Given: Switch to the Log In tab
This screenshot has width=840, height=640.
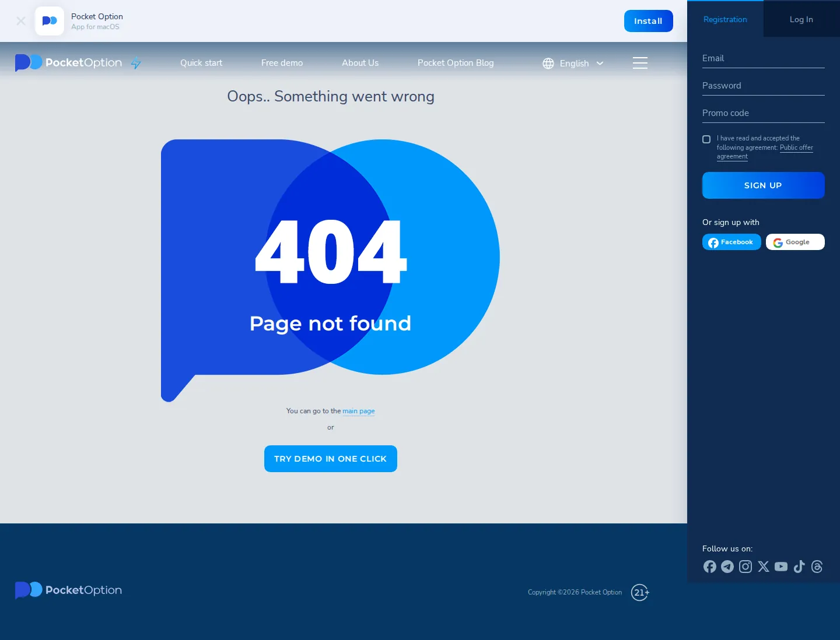Looking at the screenshot, I should (801, 19).
